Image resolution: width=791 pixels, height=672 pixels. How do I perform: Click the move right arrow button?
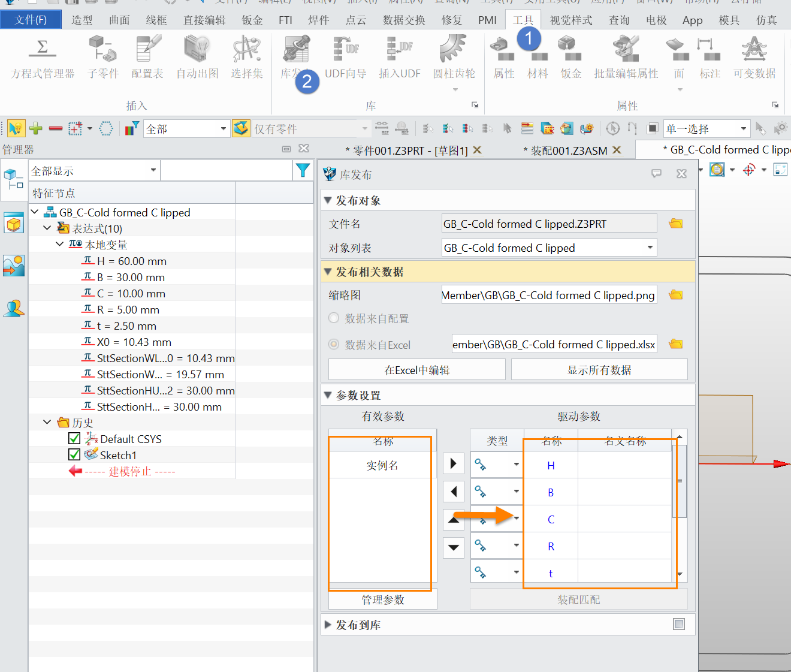[454, 463]
